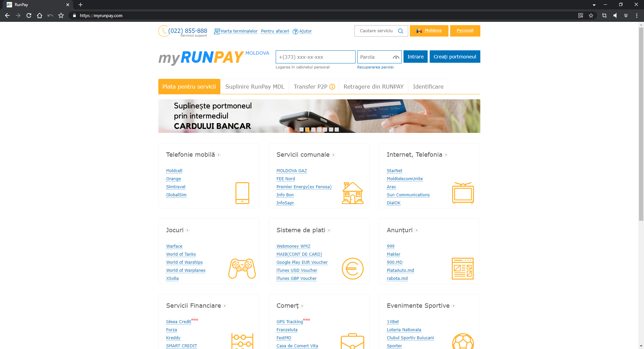Click the Transfer P2P info icon
The height and width of the screenshot is (349, 644).
(x=332, y=87)
